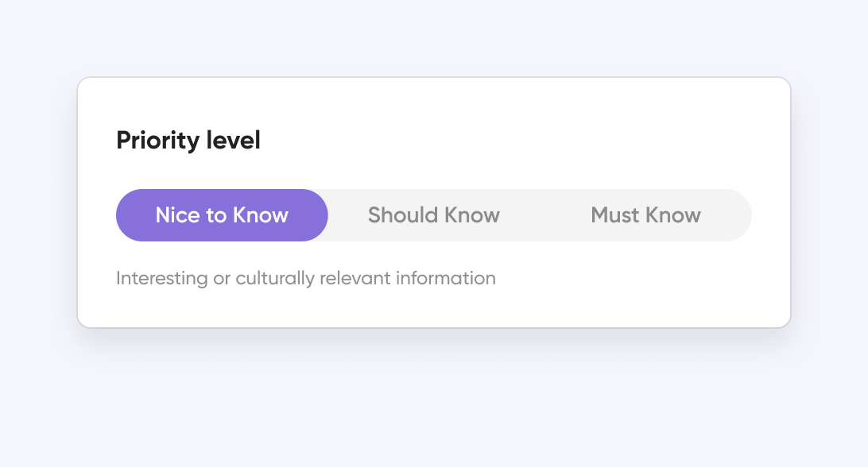The width and height of the screenshot is (868, 467).
Task: Click the "Priority level" title text
Action: [188, 141]
